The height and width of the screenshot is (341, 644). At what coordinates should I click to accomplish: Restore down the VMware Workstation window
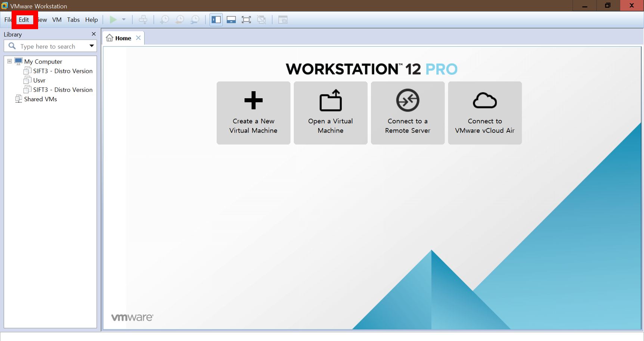pos(608,6)
